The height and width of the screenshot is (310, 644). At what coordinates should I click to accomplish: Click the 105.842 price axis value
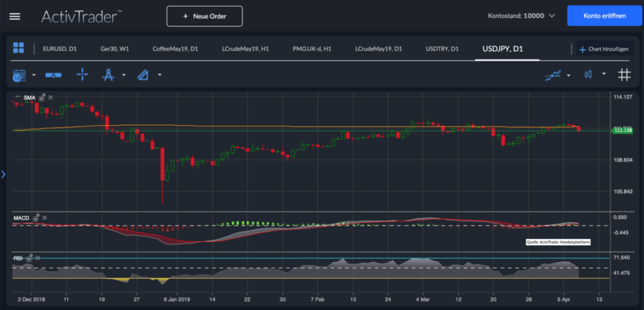coord(622,191)
